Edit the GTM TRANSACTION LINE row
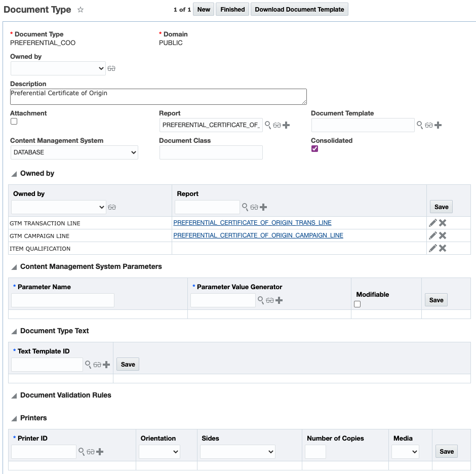This screenshot has width=476, height=474. (432, 223)
